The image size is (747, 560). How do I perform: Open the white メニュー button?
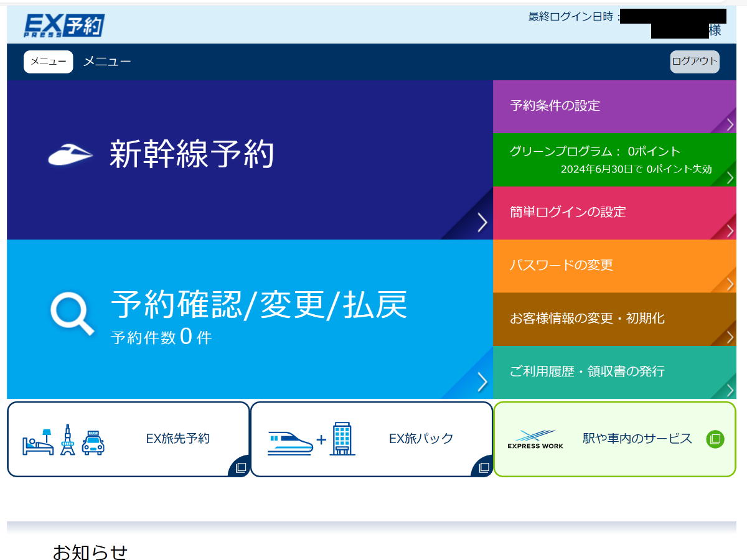tap(49, 62)
